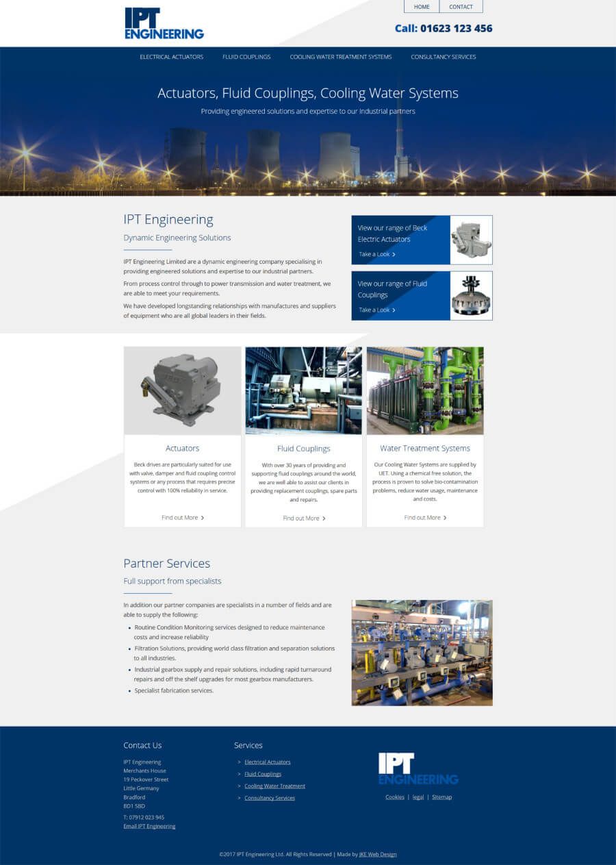Click the Fluid Couplings coupling product thumbnail

[470, 296]
